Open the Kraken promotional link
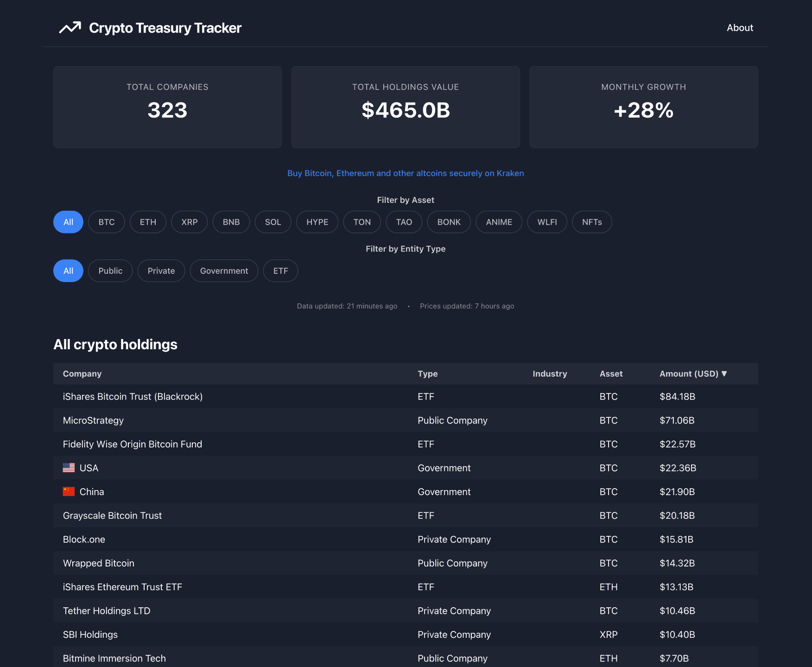 406,173
